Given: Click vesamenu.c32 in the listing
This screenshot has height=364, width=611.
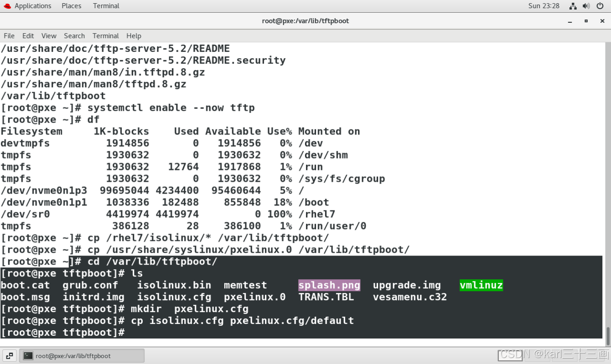Looking at the screenshot, I should [410, 297].
